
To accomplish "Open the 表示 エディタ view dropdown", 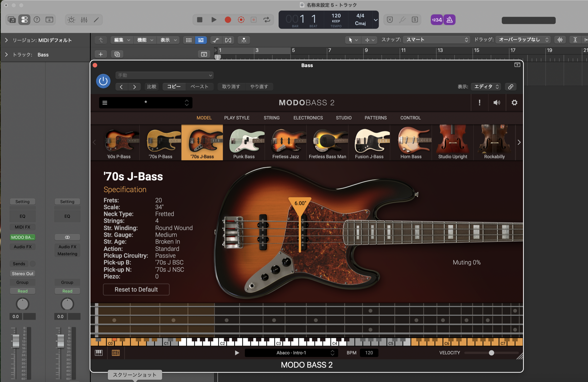I will point(486,86).
